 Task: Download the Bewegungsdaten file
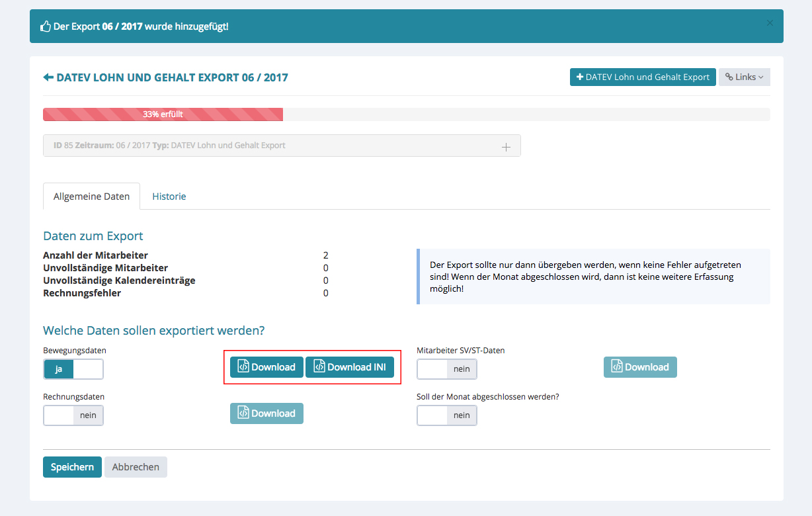tap(266, 367)
